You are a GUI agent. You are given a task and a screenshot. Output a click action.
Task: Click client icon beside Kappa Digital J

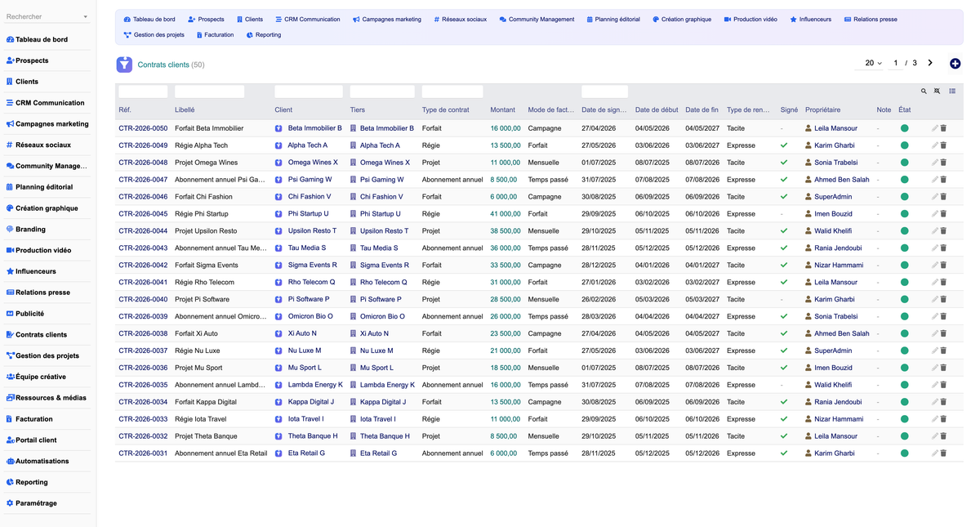278,402
